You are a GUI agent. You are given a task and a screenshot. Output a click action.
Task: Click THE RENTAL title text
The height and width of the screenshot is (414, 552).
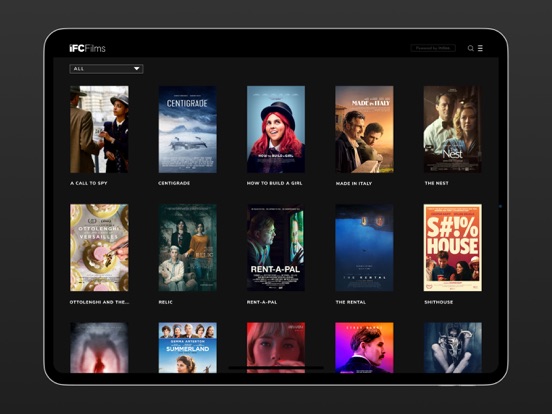coord(351,302)
